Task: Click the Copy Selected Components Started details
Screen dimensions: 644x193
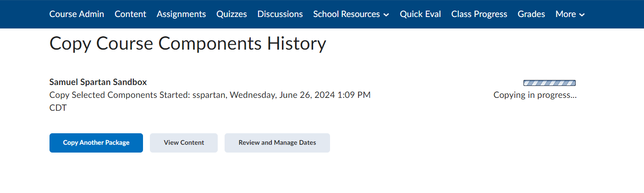Action: coord(210,95)
